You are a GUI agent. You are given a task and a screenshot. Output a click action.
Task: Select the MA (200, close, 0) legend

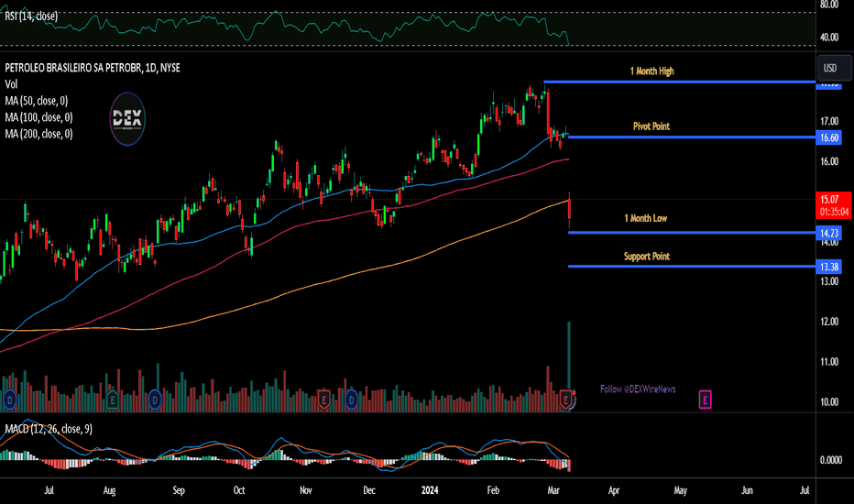(38, 134)
